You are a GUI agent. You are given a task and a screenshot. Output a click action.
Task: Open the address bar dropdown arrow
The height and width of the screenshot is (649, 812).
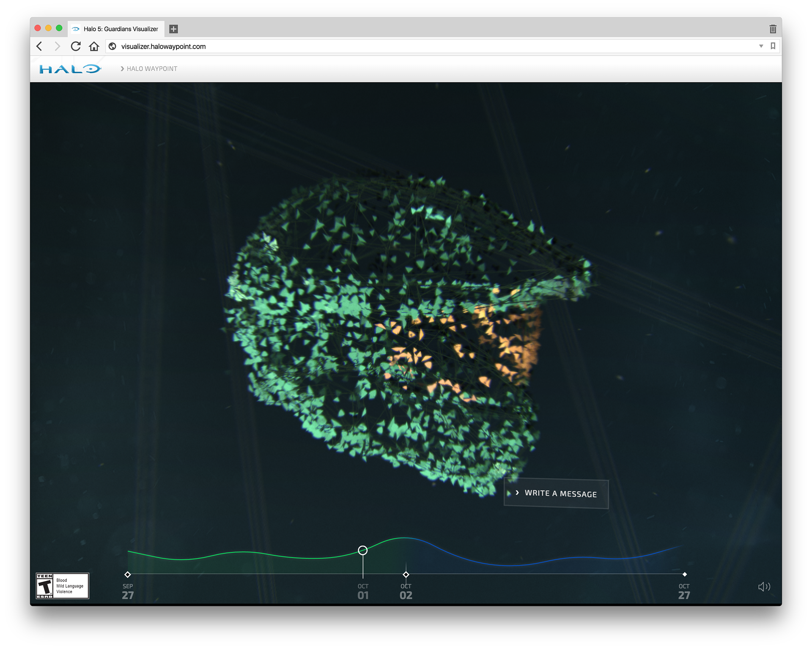tap(761, 46)
